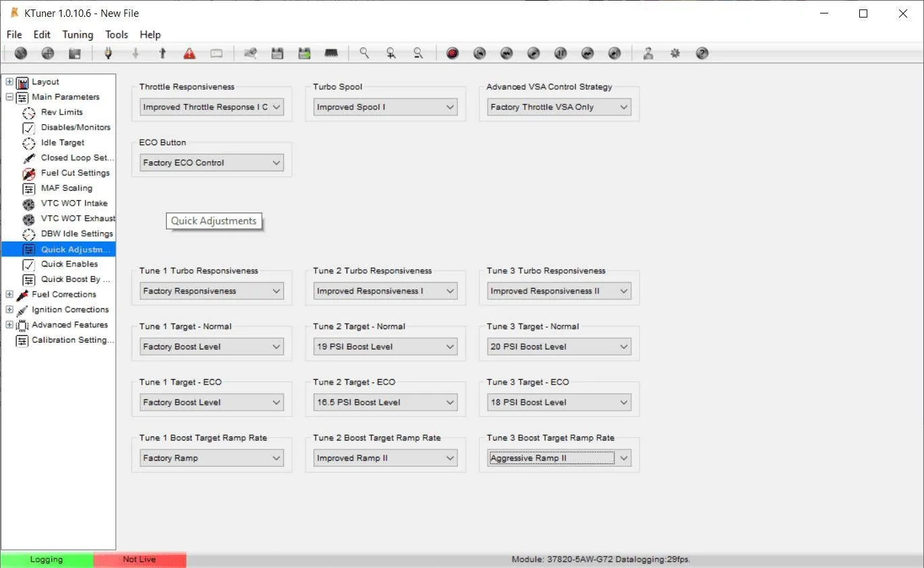Click the pause button in the toolbar
The height and width of the screenshot is (568, 924).
560,53
